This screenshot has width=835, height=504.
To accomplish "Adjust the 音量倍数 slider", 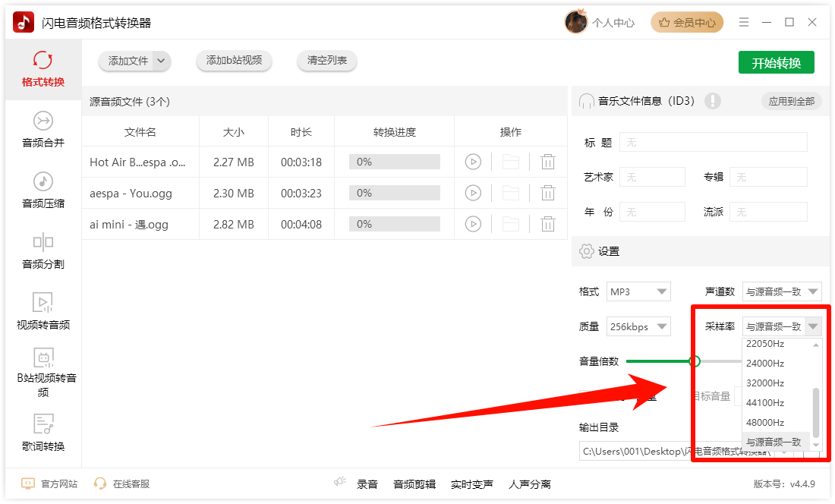I will 695,362.
